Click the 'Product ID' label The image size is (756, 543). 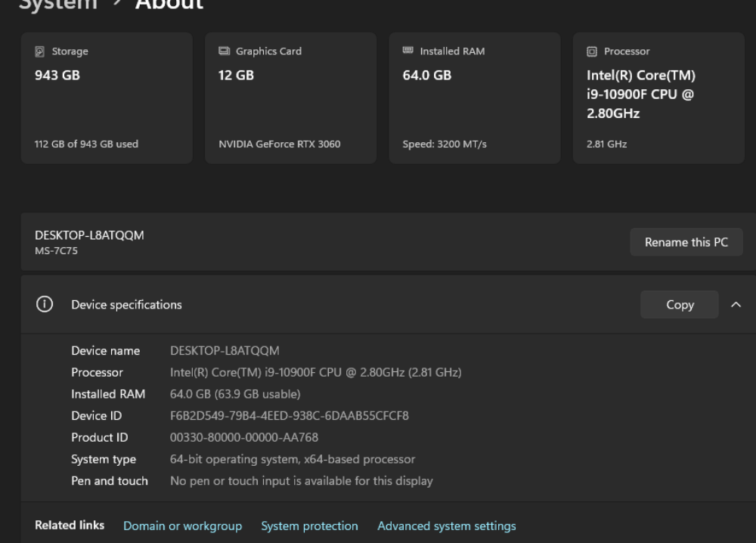[x=99, y=437]
